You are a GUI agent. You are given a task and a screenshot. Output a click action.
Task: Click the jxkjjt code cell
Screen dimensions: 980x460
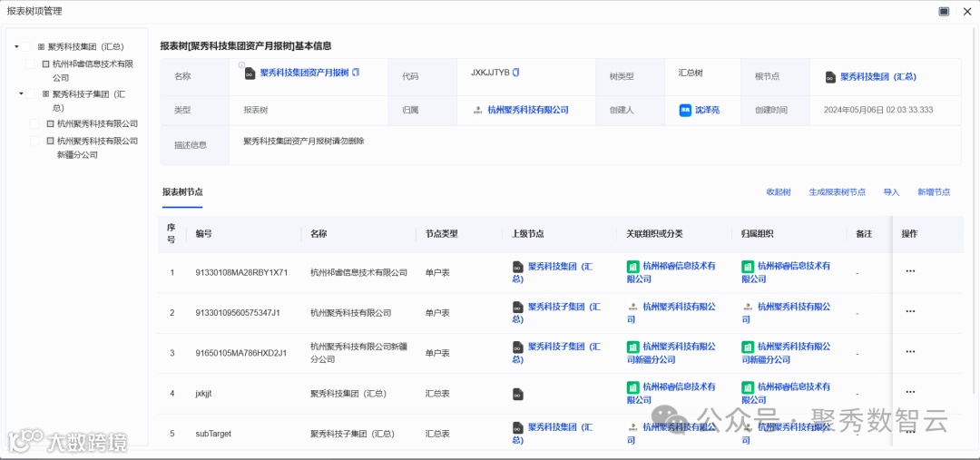coord(205,393)
